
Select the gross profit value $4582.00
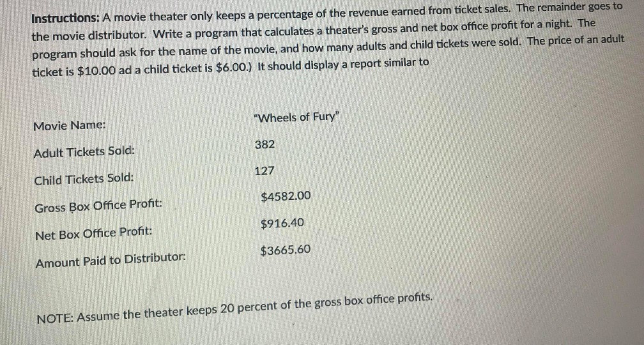pyautogui.click(x=286, y=196)
